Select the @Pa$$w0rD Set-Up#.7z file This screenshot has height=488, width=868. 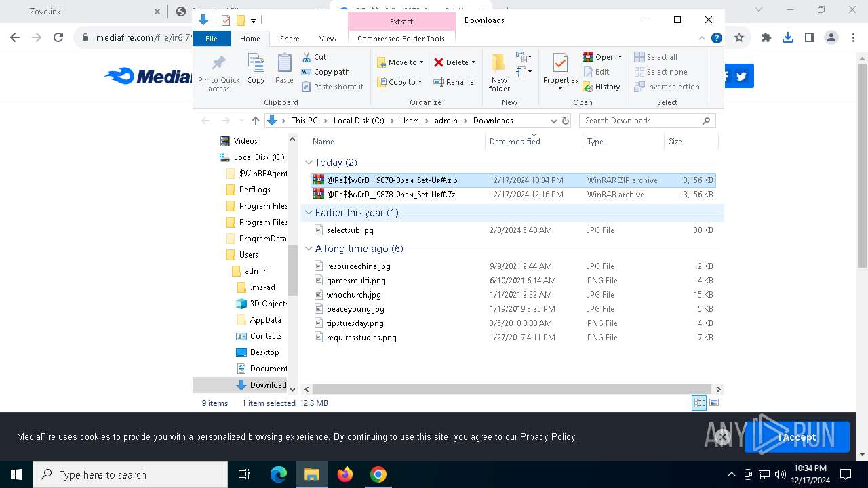click(513, 195)
